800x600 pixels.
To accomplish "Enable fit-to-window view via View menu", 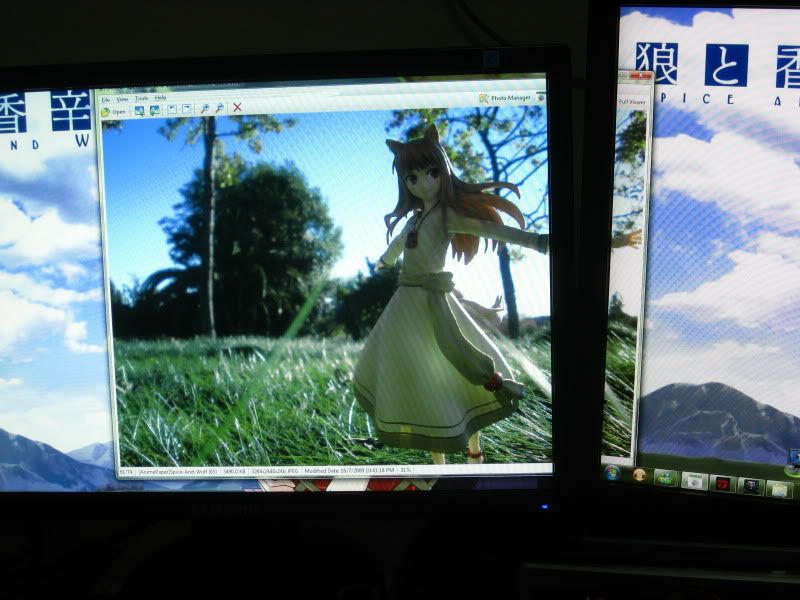I will pos(121,98).
